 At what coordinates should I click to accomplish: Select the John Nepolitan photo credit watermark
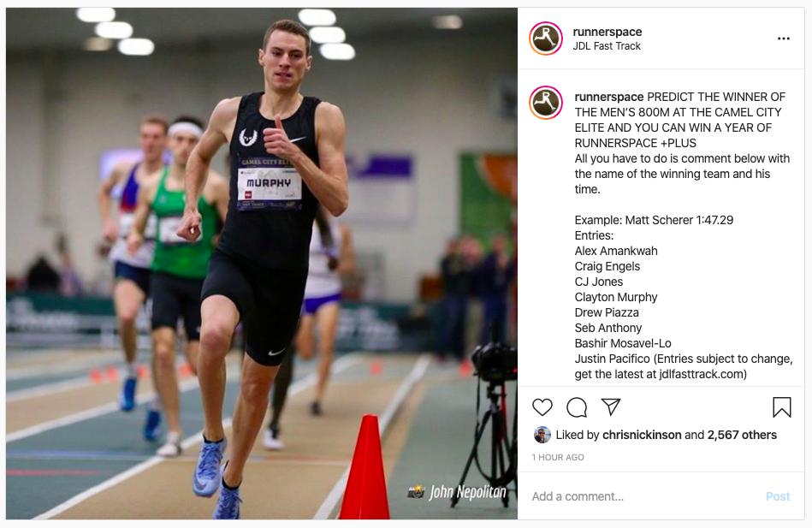click(x=457, y=492)
